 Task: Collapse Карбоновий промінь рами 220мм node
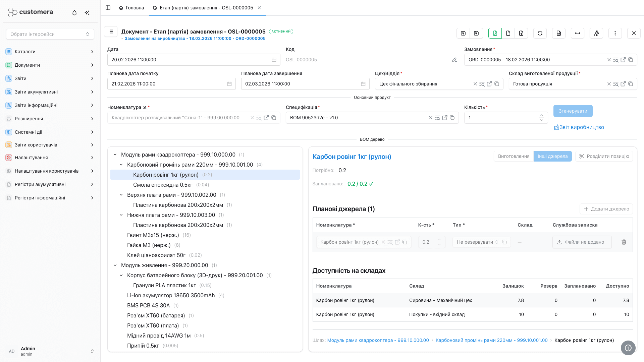pos(121,165)
